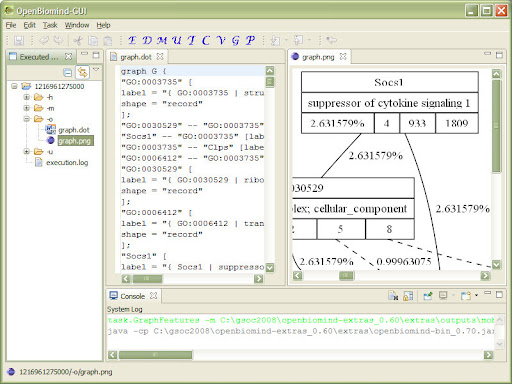Screen dimensions: 512x384
Task: Click the open console icon
Action: 466,295
